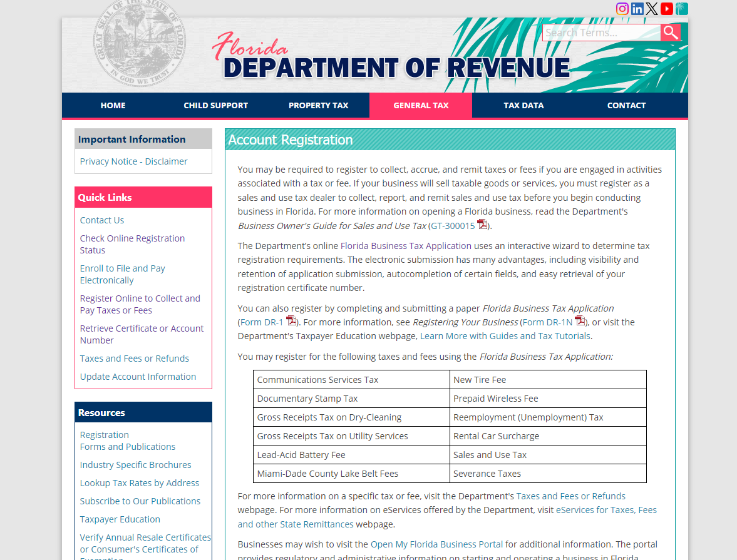This screenshot has width=737, height=560.
Task: Open the PDF icon beside GT-300015
Action: tap(482, 223)
